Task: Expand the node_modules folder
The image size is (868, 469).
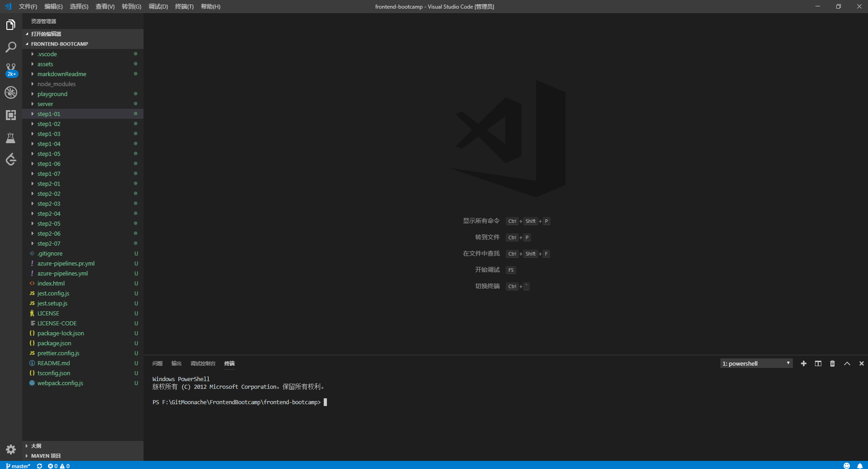Action: tap(83, 84)
